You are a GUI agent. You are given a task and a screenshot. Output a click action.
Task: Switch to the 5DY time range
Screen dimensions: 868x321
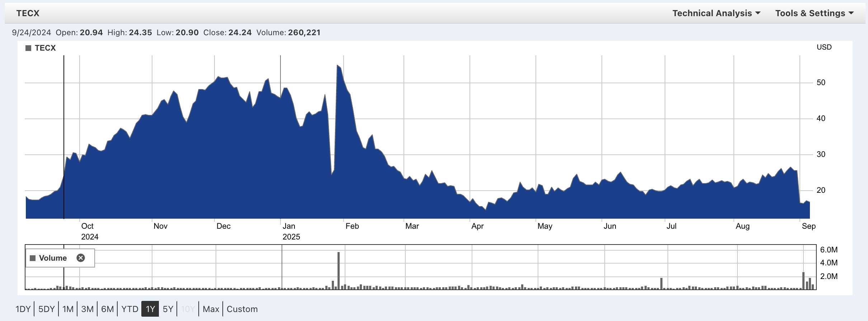click(x=46, y=309)
